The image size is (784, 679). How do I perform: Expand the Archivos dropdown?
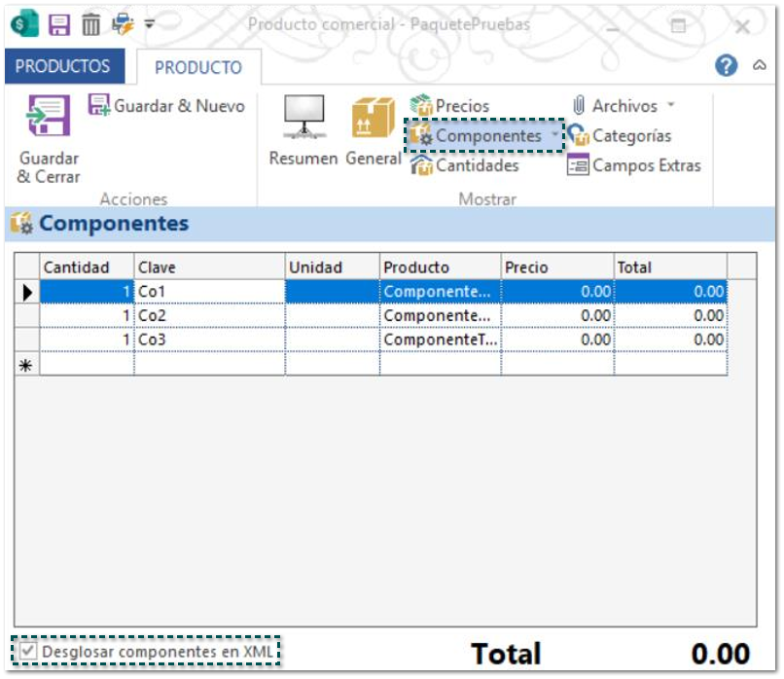[x=671, y=106]
